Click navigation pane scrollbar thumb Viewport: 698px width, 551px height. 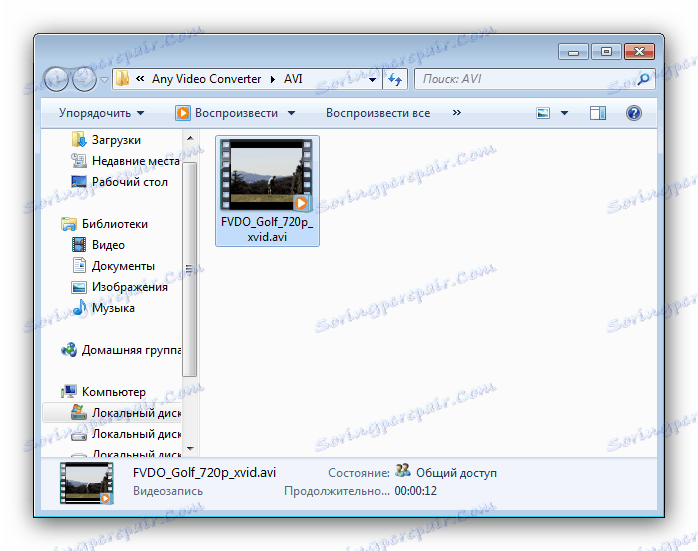(190, 269)
